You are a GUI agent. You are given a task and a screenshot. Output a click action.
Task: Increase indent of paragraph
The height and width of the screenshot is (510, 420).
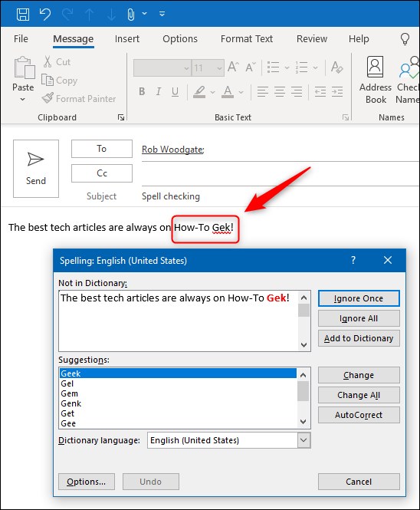tap(337, 92)
